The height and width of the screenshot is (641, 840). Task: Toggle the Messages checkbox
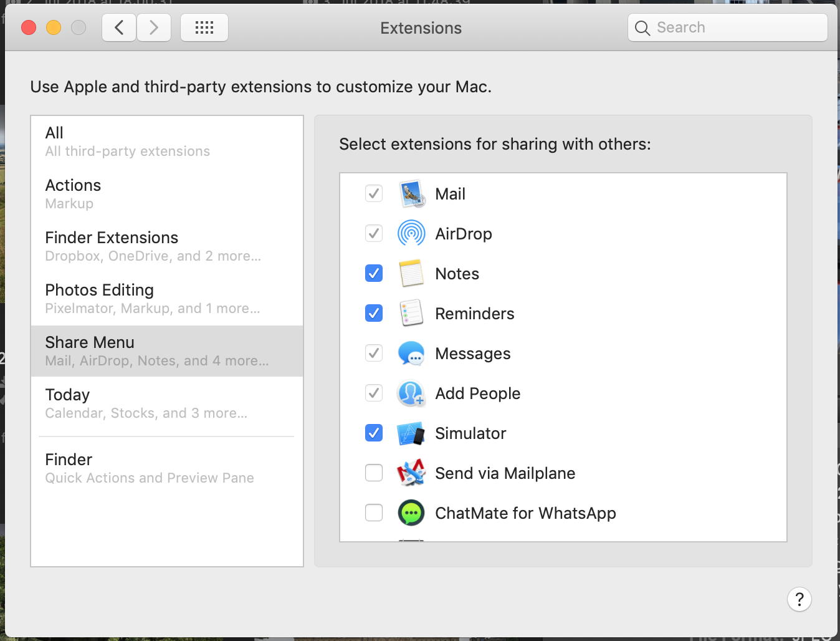(374, 353)
